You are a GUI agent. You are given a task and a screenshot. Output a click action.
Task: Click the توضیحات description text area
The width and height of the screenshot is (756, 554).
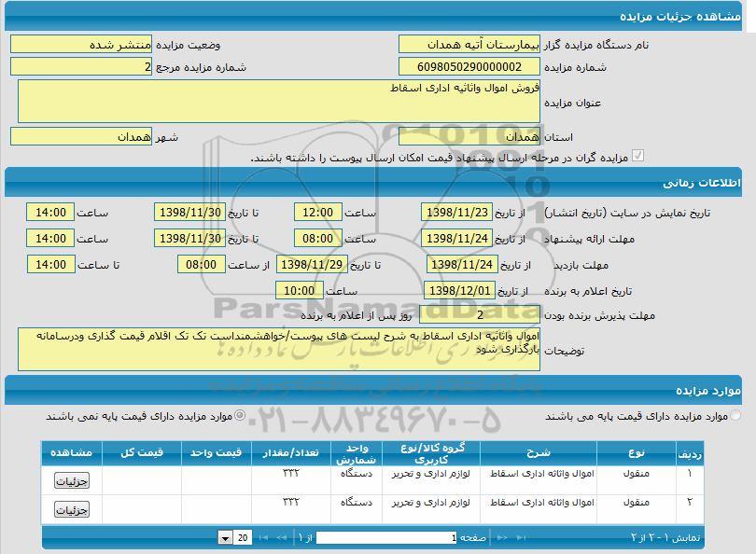(279, 349)
